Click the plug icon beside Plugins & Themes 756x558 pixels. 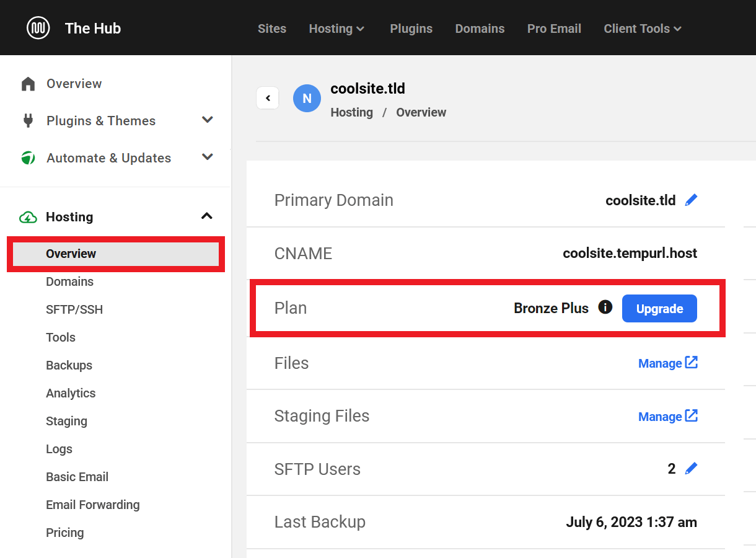pos(28,121)
